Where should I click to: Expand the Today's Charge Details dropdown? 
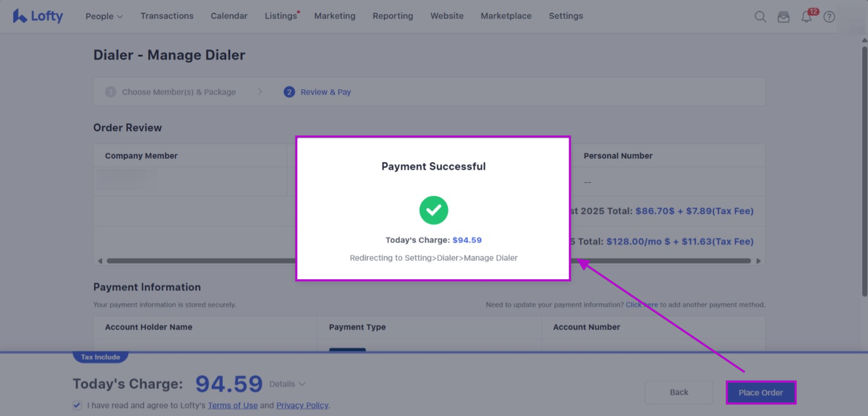point(287,384)
